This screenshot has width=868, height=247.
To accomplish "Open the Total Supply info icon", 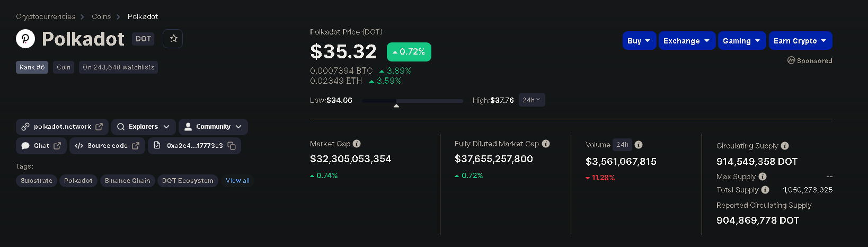I will coord(765,190).
